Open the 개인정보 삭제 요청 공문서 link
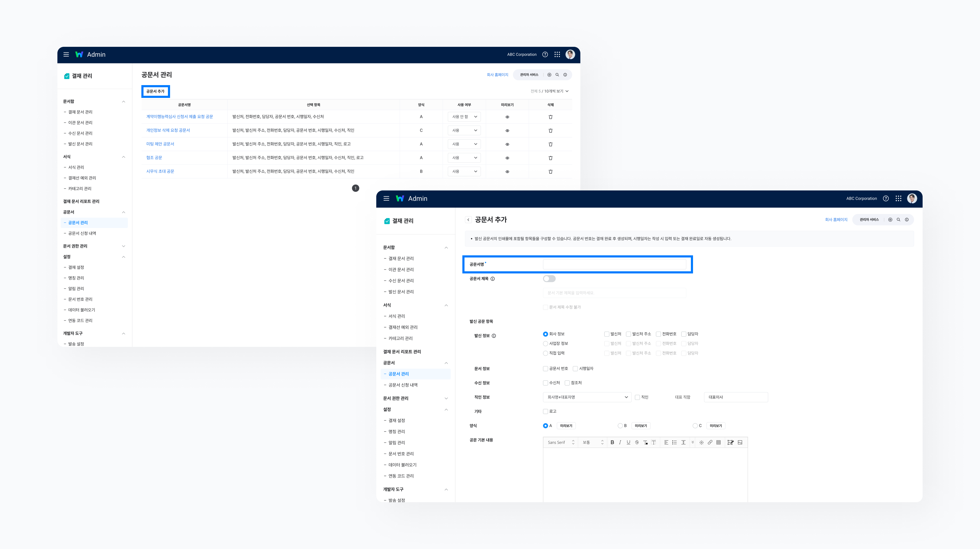Image resolution: width=980 pixels, height=549 pixels. (x=168, y=130)
